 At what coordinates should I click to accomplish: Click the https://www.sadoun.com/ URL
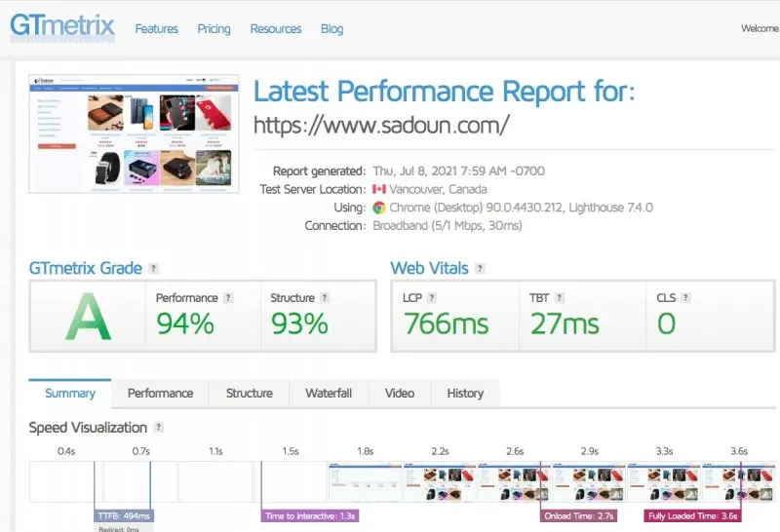(x=381, y=125)
